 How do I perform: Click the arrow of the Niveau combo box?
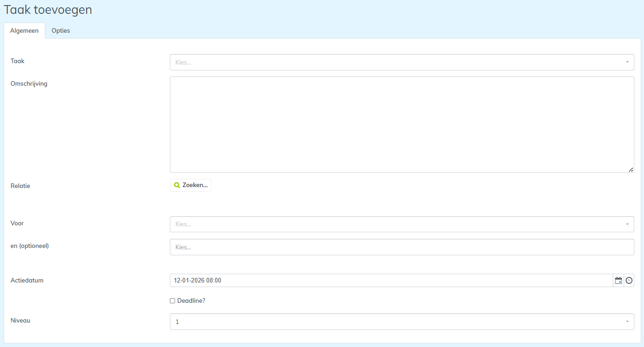(x=627, y=322)
